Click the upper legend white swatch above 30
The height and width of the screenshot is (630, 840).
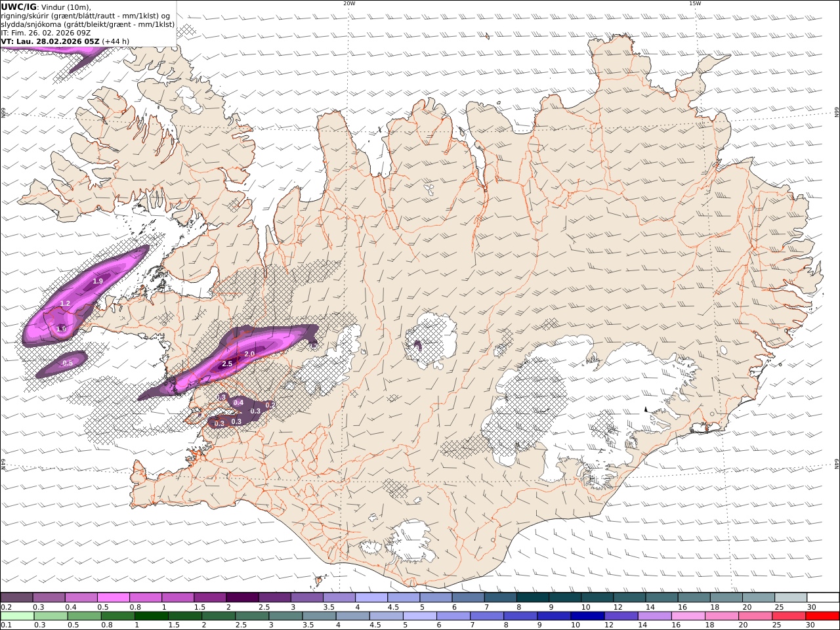823,598
